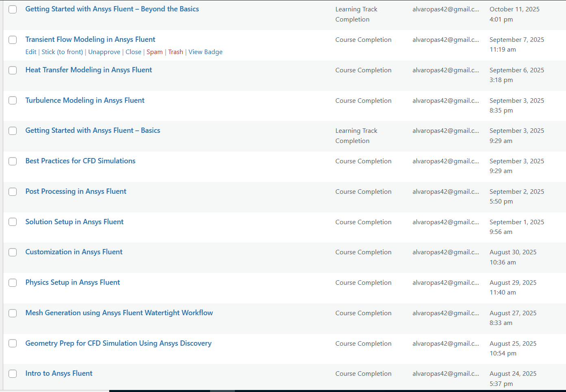Open the Transient Flow Modeling in Ansys Fluent title
The image size is (566, 392).
[90, 39]
